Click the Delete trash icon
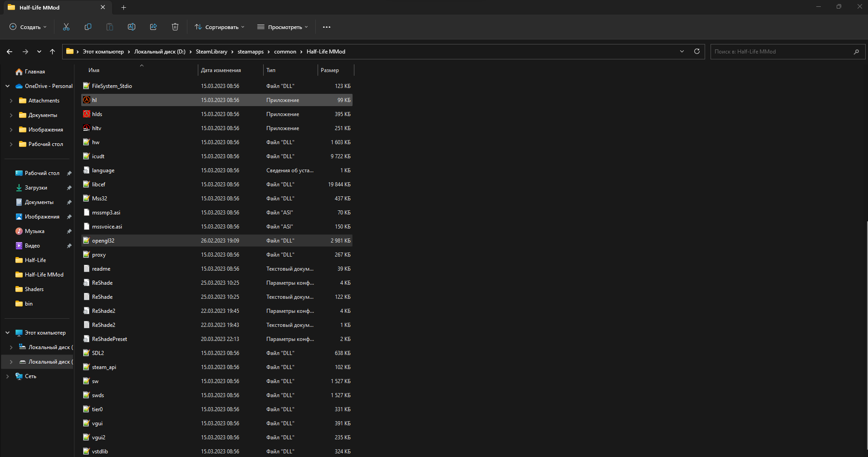This screenshot has width=868, height=457. [x=175, y=27]
